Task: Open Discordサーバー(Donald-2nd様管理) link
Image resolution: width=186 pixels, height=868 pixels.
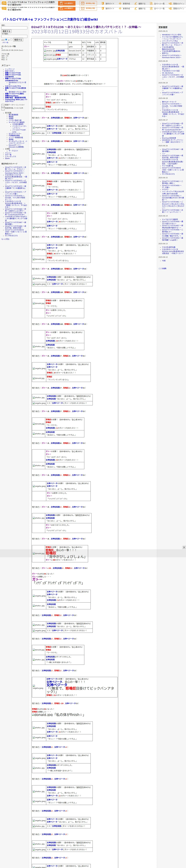Action: click(17, 146)
